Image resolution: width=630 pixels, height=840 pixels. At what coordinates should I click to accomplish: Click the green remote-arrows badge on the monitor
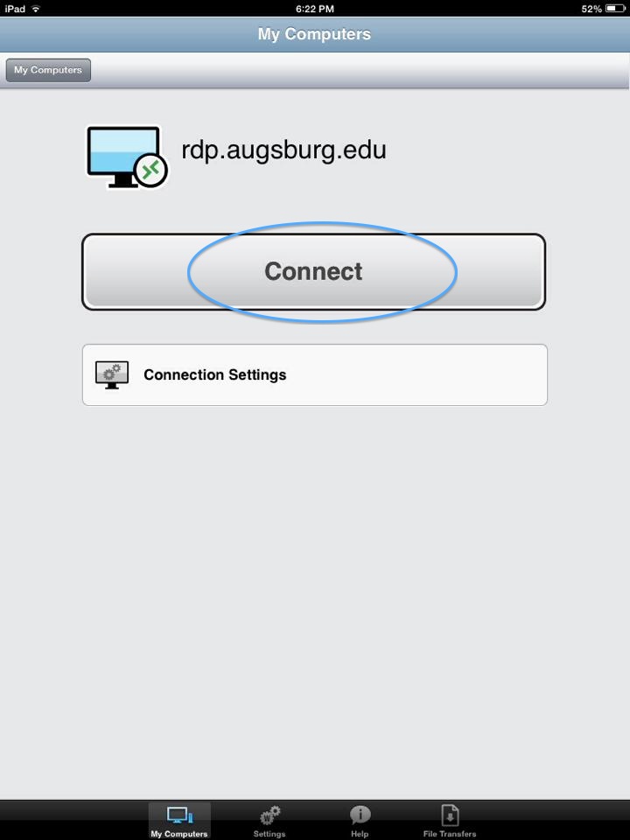point(151,171)
